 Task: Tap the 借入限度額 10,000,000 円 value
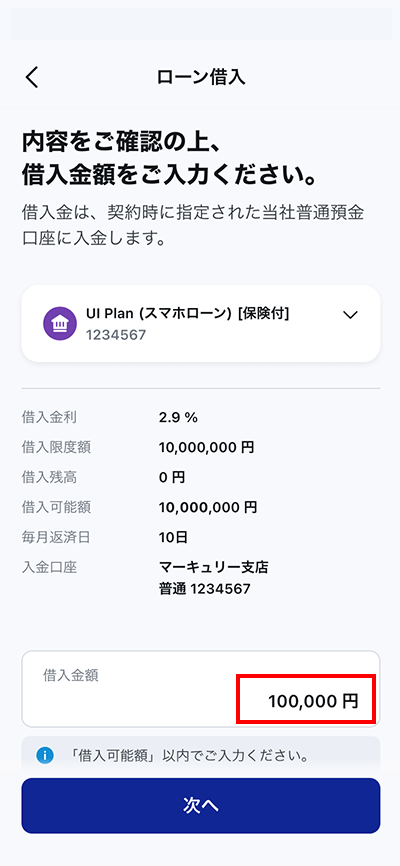pyautogui.click(x=206, y=447)
